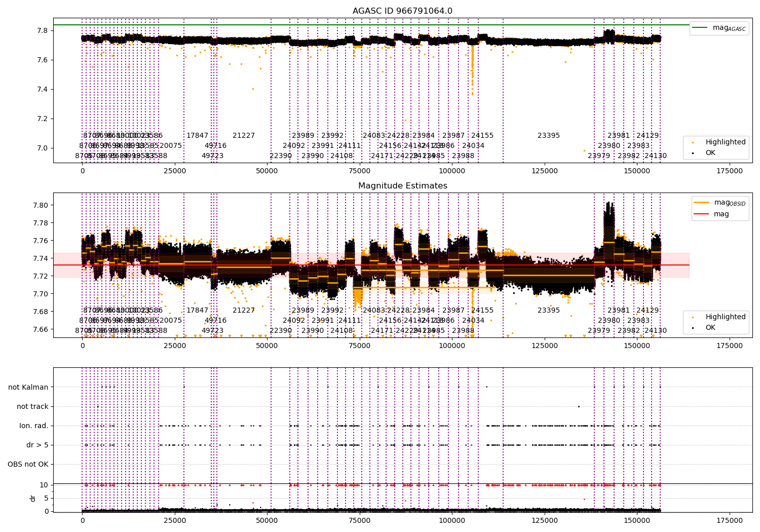Click the 'dr' y-axis label
This screenshot has height=532, width=760.
tap(33, 498)
